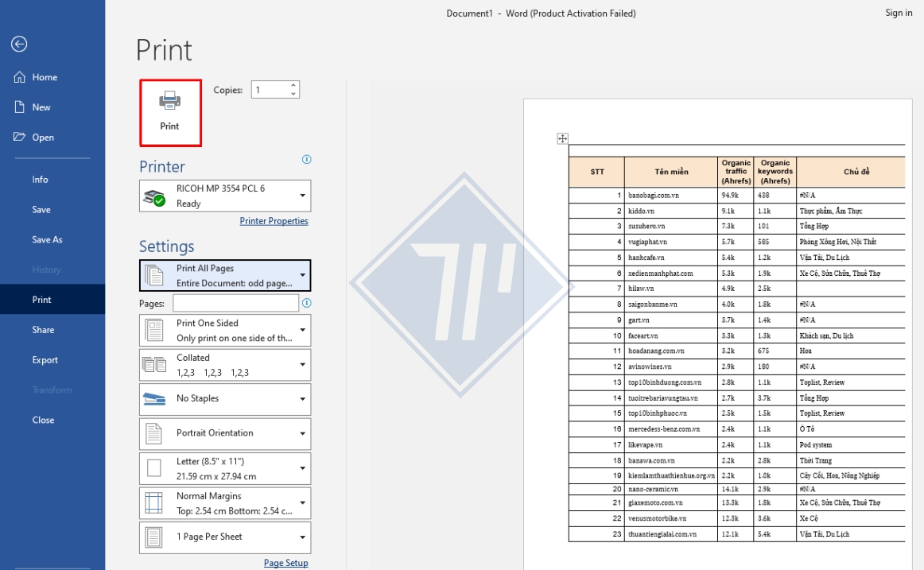Click the Printer Properties link
This screenshot has height=570, width=924.
[x=274, y=221]
